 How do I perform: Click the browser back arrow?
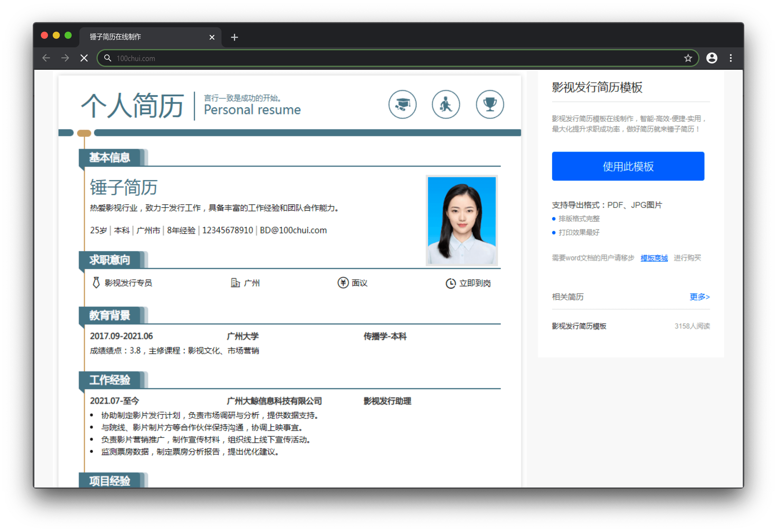pos(46,58)
